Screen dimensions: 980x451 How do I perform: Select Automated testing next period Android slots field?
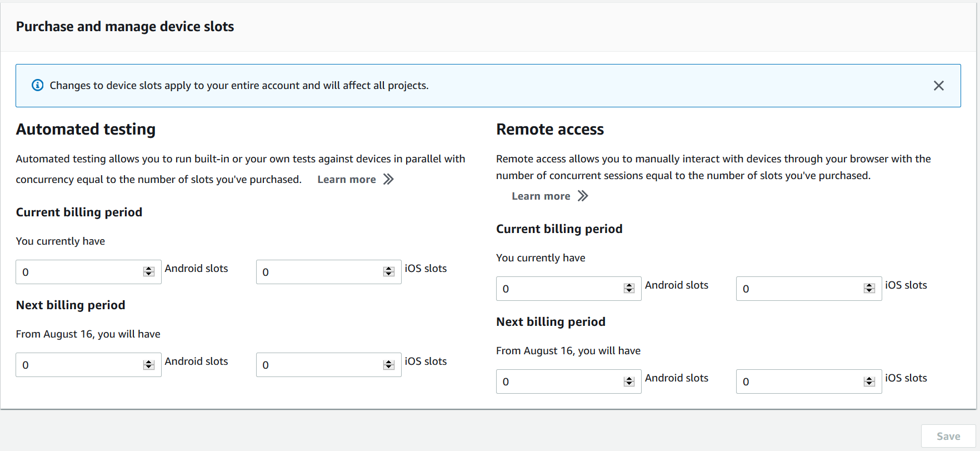tap(78, 365)
